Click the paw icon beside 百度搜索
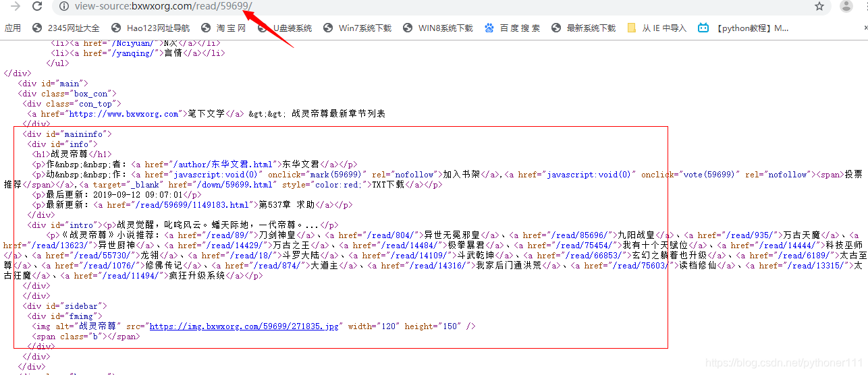 click(489, 28)
